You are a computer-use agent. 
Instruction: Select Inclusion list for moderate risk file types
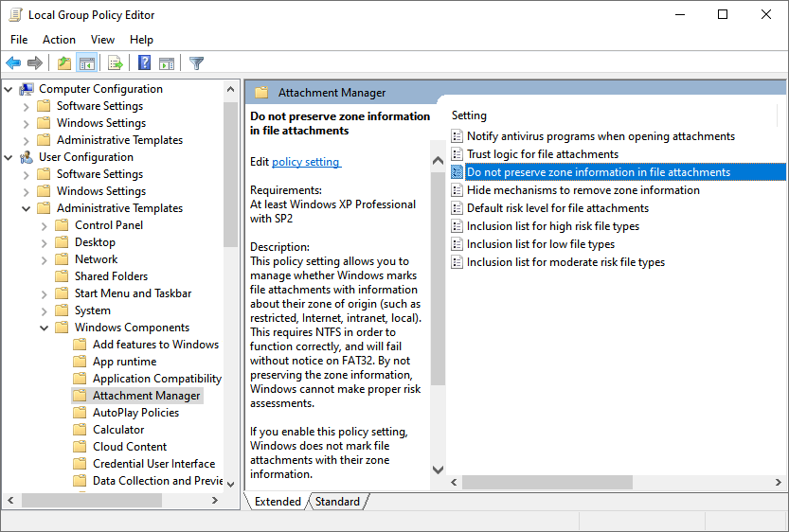(x=565, y=262)
